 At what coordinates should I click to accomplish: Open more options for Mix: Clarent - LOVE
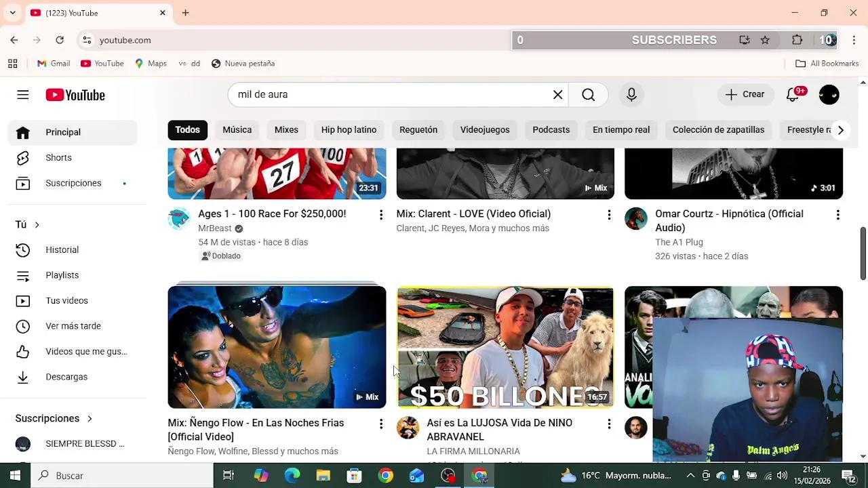click(x=609, y=215)
